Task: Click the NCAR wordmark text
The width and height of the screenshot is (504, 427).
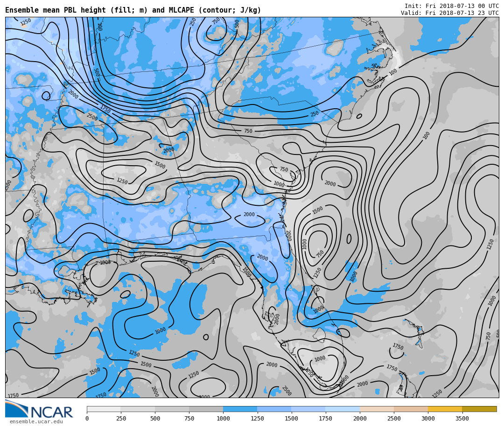Action: point(51,413)
